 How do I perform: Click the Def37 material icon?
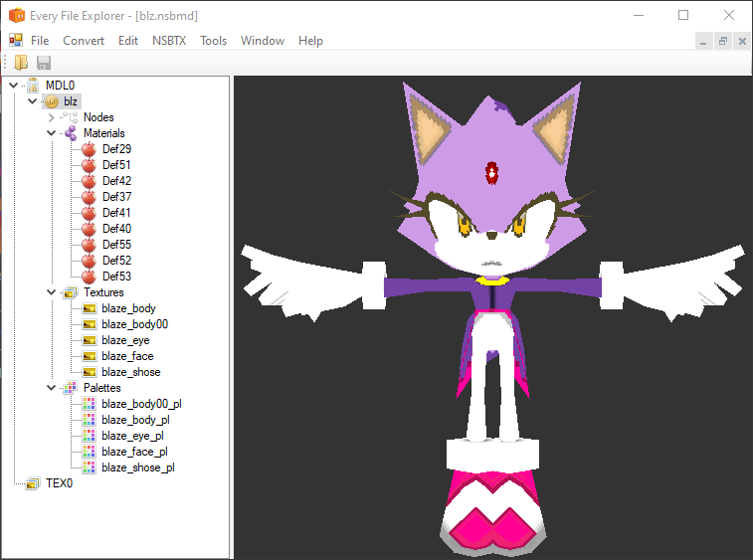(89, 197)
